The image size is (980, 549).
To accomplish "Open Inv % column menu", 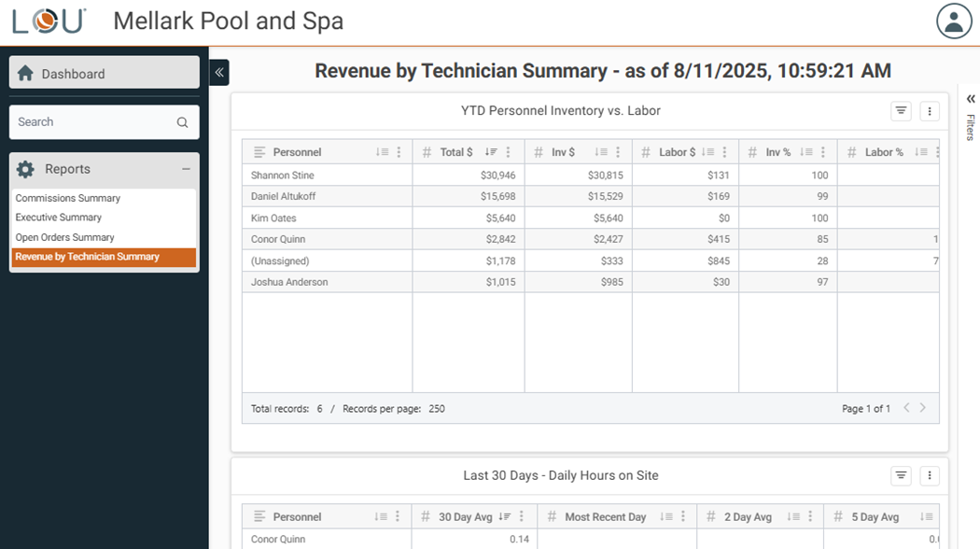I will [823, 152].
